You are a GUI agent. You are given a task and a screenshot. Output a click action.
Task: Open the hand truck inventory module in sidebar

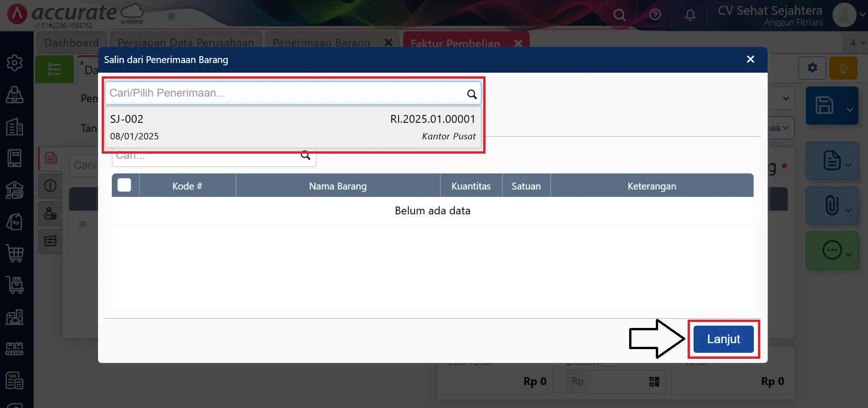point(15,285)
